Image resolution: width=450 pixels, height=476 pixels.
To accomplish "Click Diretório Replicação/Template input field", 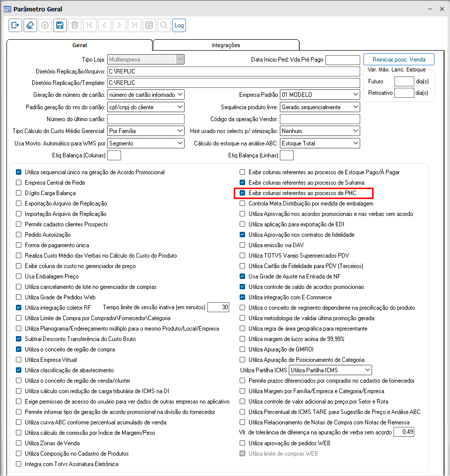I will click(233, 82).
